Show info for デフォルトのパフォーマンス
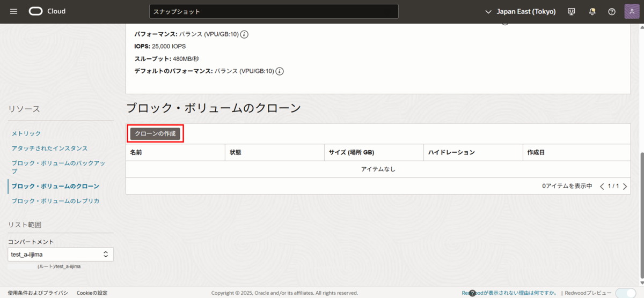Screen dimensions: 644x298 pos(280,71)
